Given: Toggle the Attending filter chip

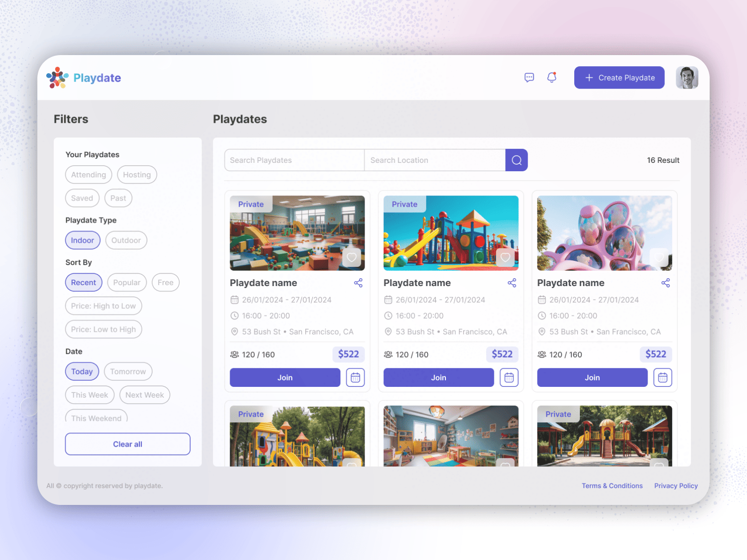Looking at the screenshot, I should point(89,175).
